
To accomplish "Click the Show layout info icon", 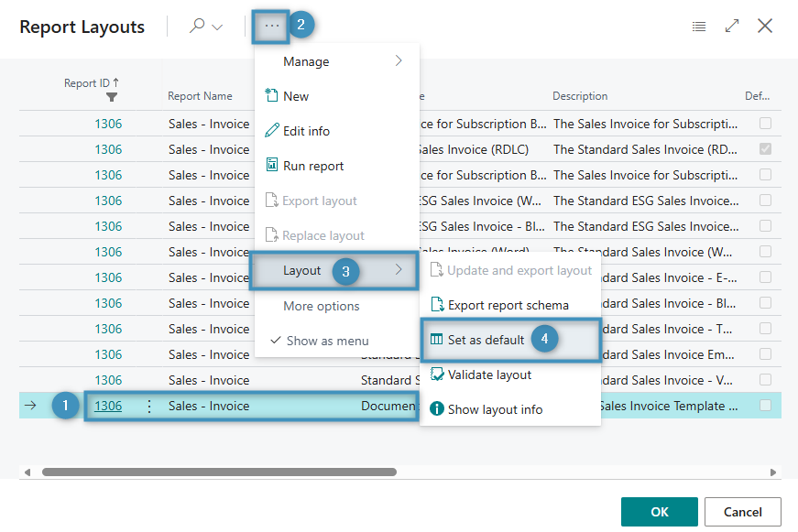I will point(437,409).
